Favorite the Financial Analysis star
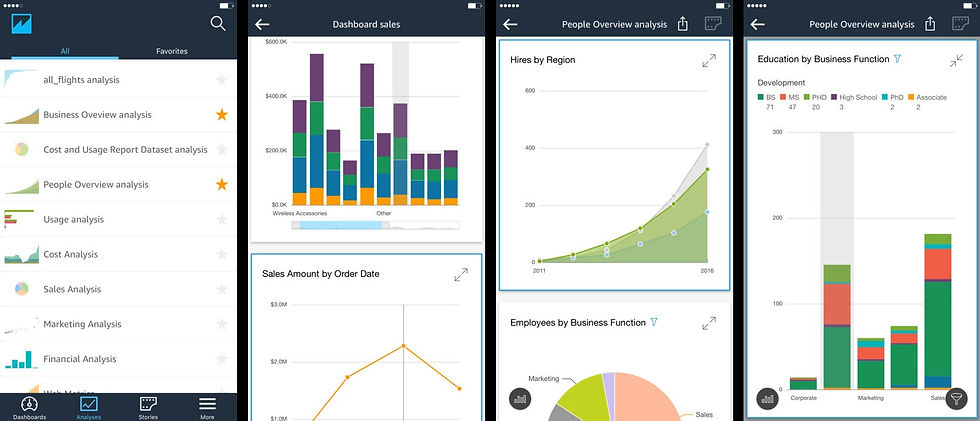Screen dimensions: 980x421 (221, 359)
